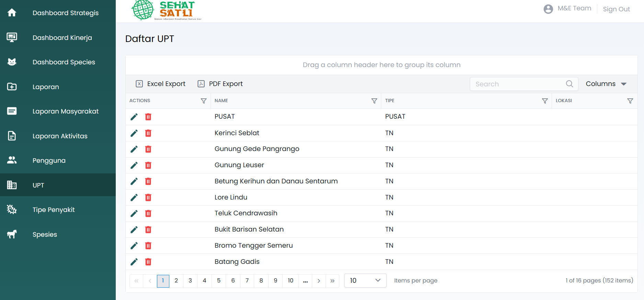Sort by the NAME column header
The height and width of the screenshot is (300, 644).
coord(221,100)
